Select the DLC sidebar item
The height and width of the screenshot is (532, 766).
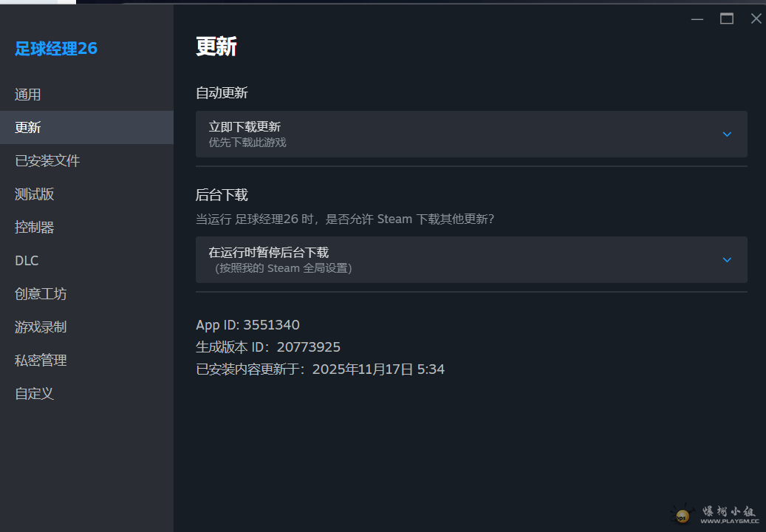(x=27, y=261)
